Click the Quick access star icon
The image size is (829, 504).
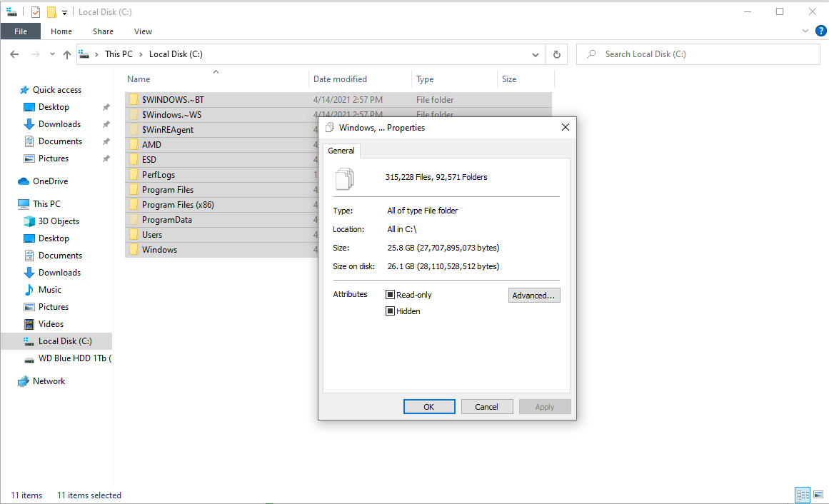[24, 90]
